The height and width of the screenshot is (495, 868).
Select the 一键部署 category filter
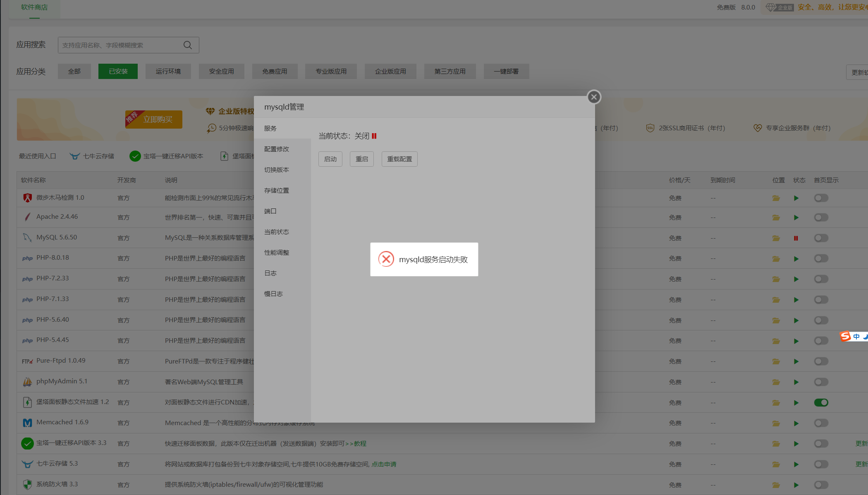point(506,72)
